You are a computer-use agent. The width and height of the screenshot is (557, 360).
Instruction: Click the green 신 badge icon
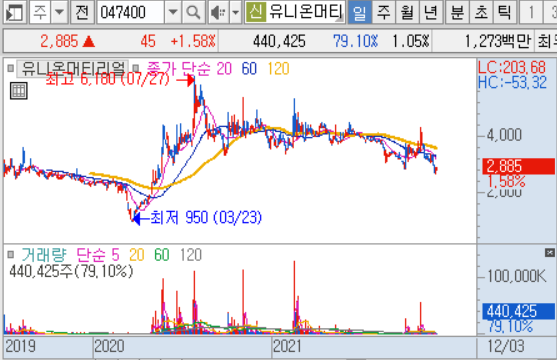[256, 12]
